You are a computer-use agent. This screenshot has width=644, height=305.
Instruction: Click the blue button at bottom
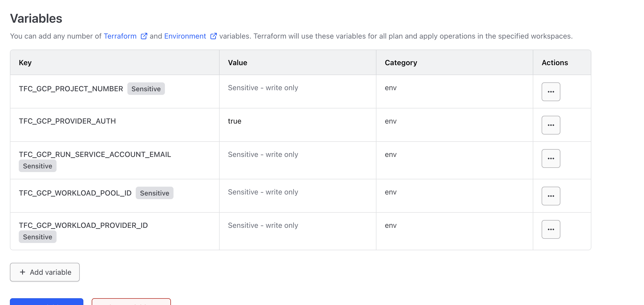point(47,302)
